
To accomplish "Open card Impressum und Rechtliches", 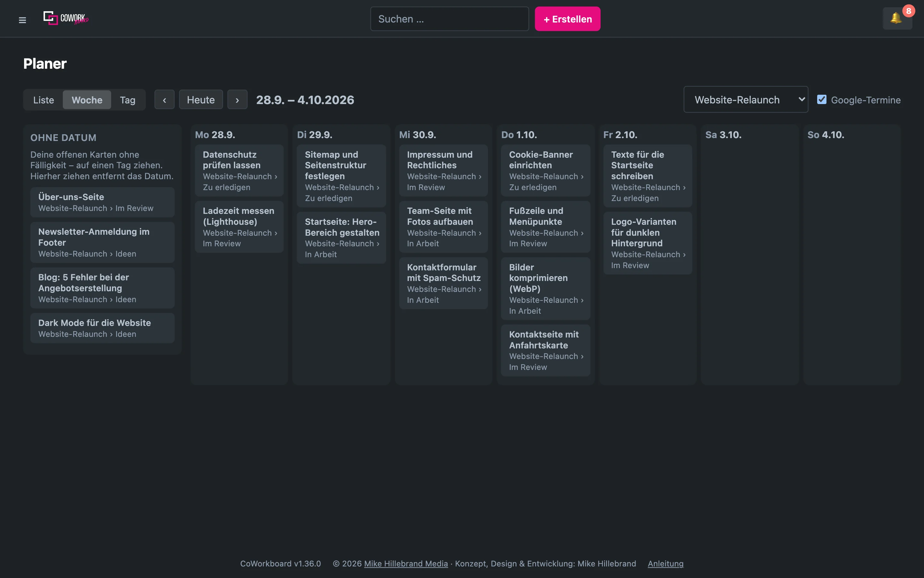I will [443, 171].
